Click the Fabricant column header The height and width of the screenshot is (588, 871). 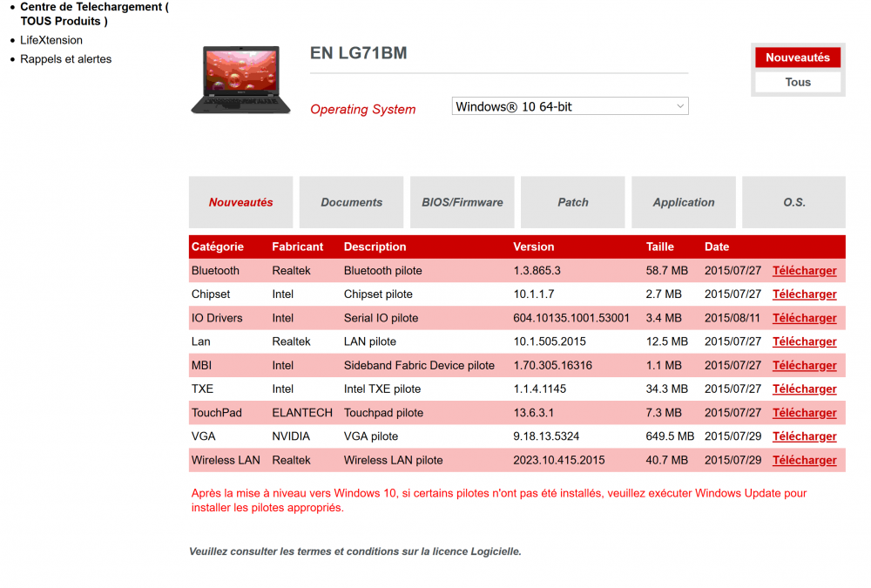click(297, 247)
